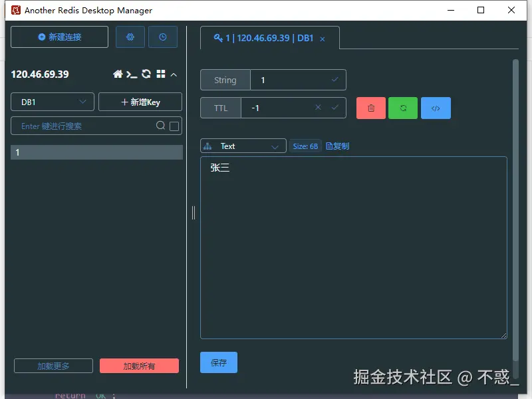Open command history via the clock icon

coord(163,37)
